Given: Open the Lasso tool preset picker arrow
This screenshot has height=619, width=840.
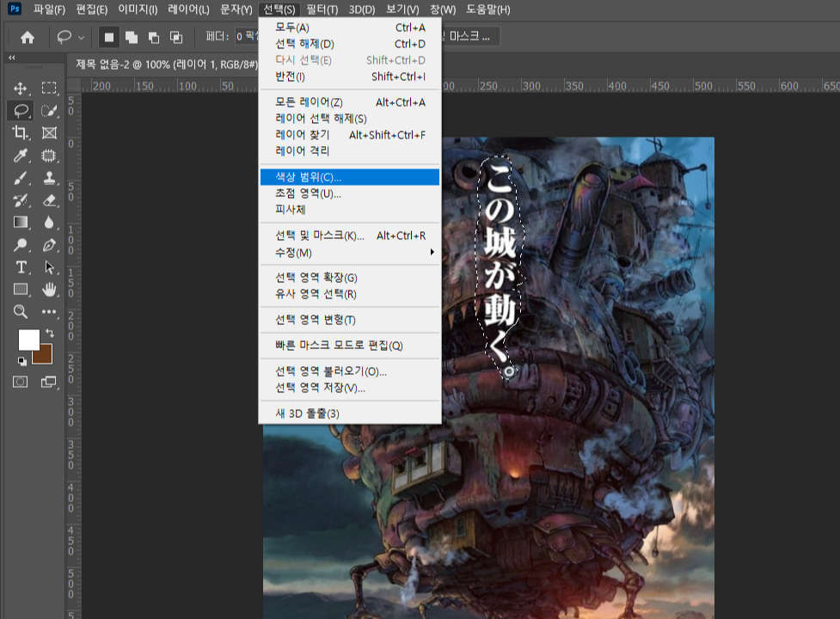Looking at the screenshot, I should (x=82, y=38).
